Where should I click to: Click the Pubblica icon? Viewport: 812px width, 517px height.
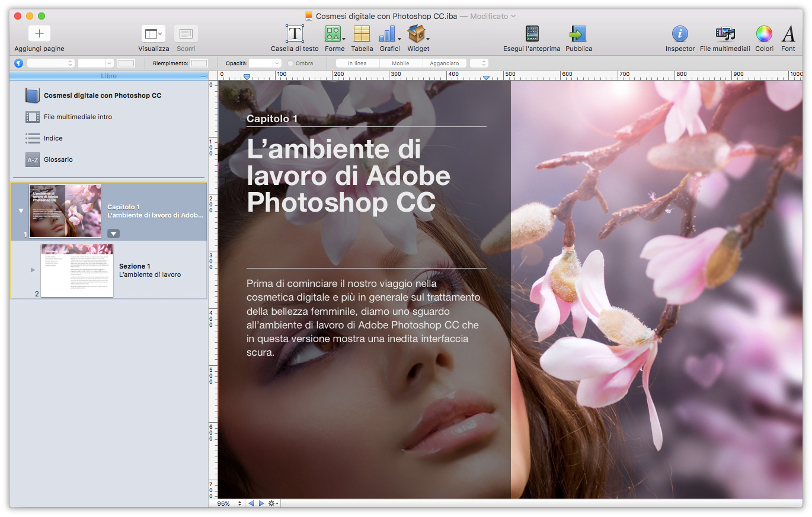tap(578, 34)
